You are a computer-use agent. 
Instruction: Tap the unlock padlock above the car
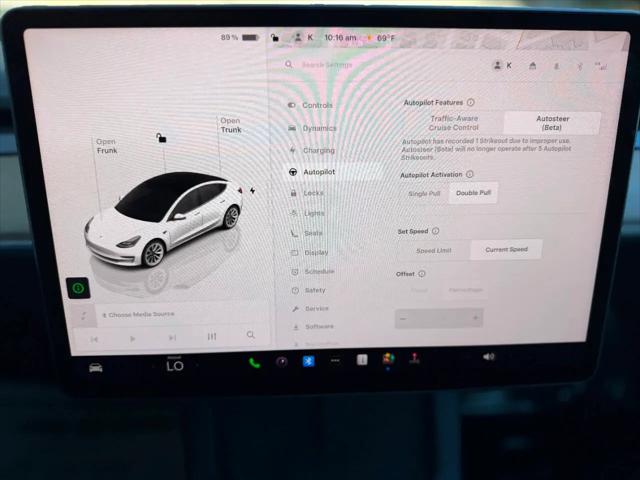161,138
